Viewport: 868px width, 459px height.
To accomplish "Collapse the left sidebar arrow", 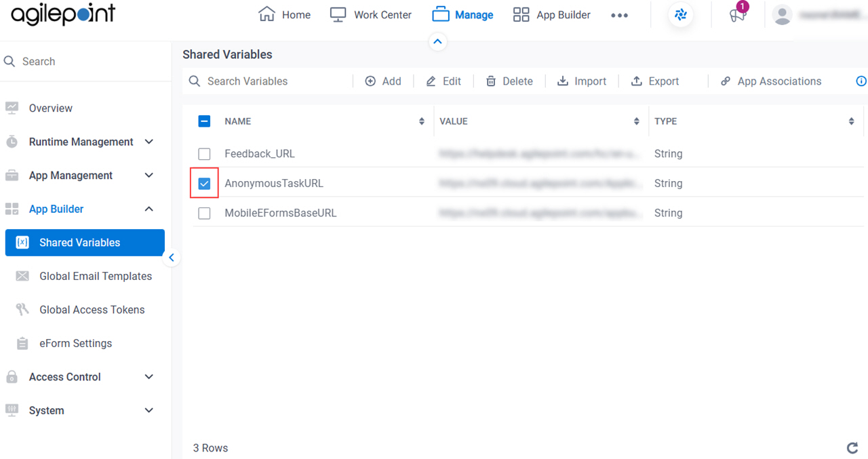I will 172,258.
